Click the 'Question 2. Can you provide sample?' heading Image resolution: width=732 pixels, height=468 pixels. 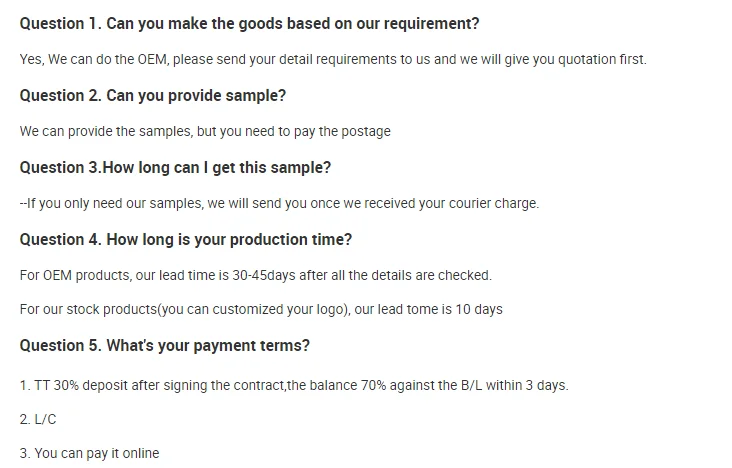pos(153,95)
